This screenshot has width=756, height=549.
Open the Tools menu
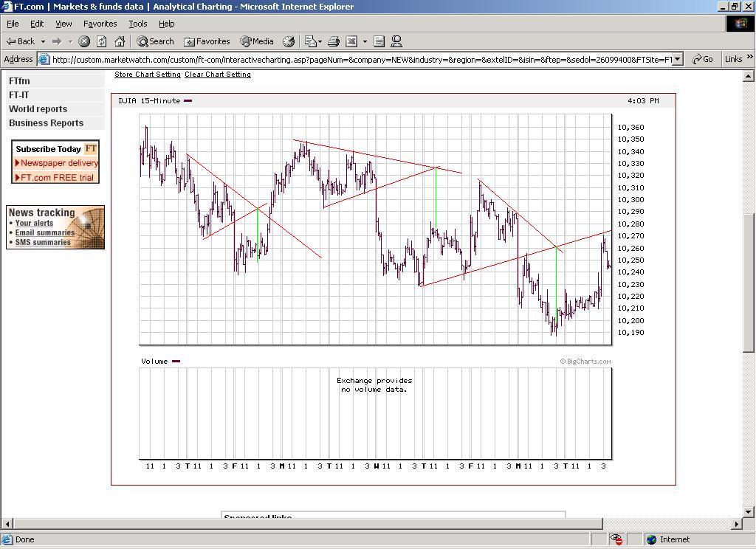[x=137, y=24]
